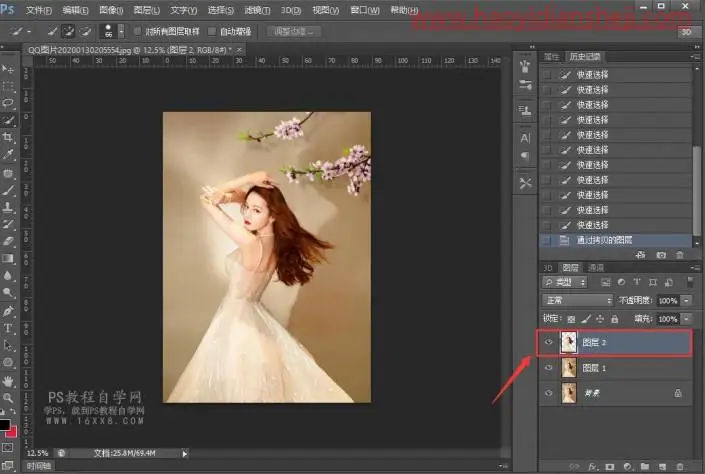Screen dimensions: 705x474
Task: Select the Horizontal Type tool
Action: point(8,328)
